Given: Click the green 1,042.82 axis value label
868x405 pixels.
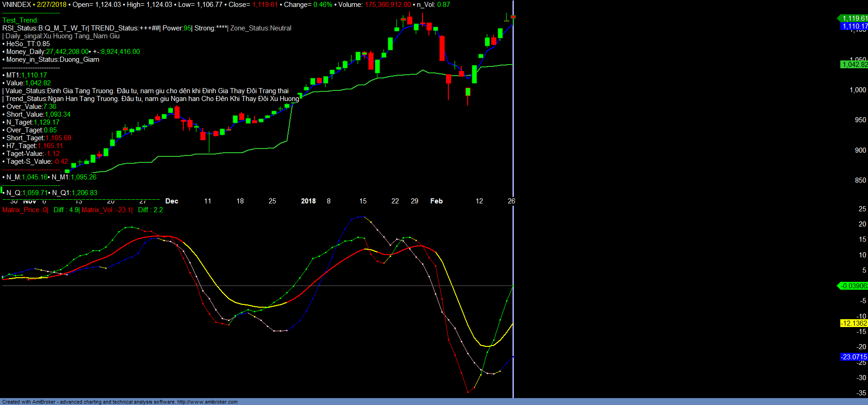Looking at the screenshot, I should pos(854,65).
